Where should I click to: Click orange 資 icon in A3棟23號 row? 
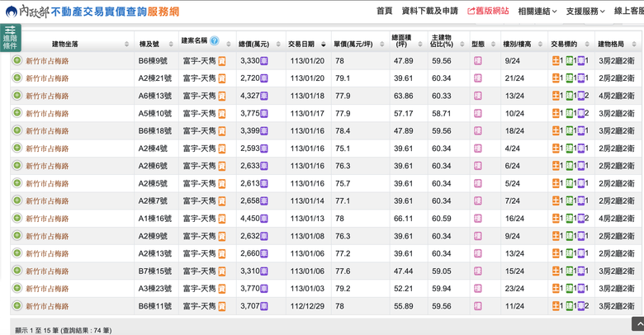coord(222,289)
